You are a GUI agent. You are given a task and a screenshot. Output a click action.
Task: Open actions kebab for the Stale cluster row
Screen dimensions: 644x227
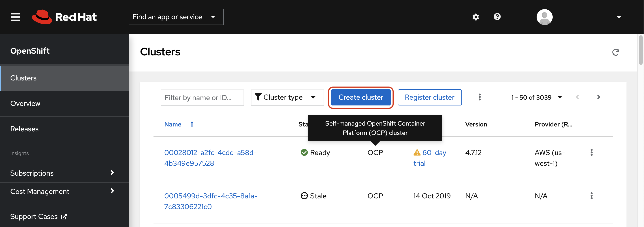[591, 196]
